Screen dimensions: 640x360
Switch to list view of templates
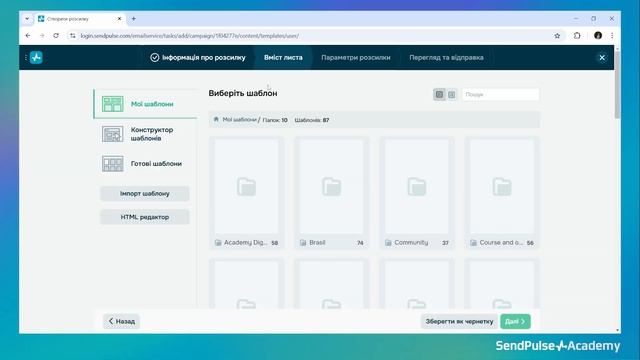[x=451, y=94]
